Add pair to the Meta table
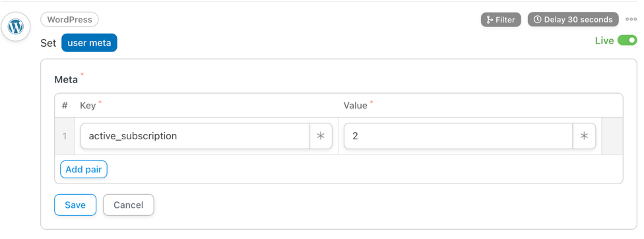Screen dimensions: 644x239 pyautogui.click(x=84, y=169)
